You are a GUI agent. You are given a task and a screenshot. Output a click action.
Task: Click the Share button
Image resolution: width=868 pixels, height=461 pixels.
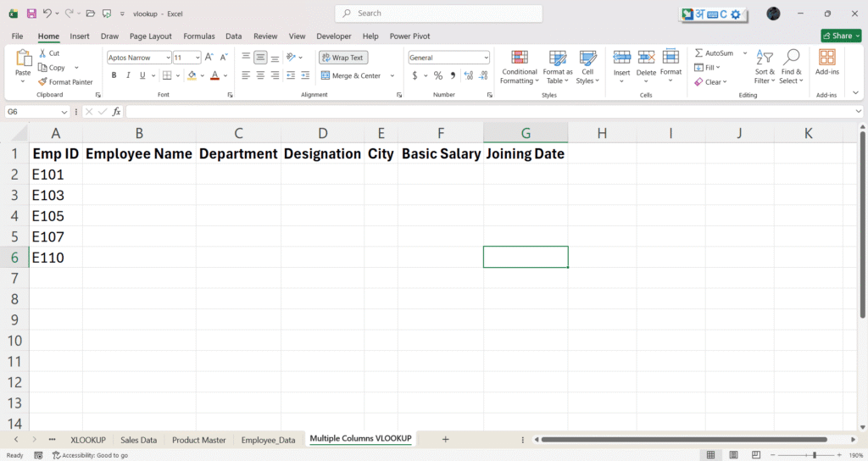pos(841,36)
